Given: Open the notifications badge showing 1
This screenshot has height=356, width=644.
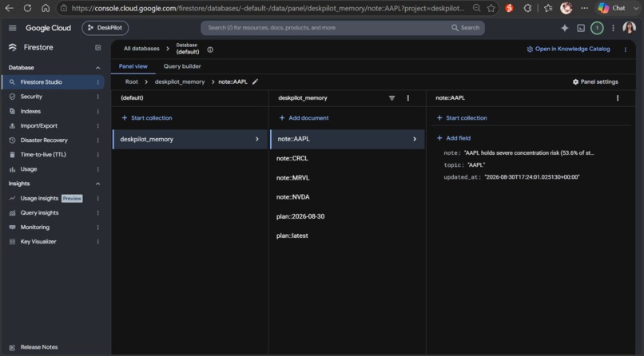Looking at the screenshot, I should [597, 28].
